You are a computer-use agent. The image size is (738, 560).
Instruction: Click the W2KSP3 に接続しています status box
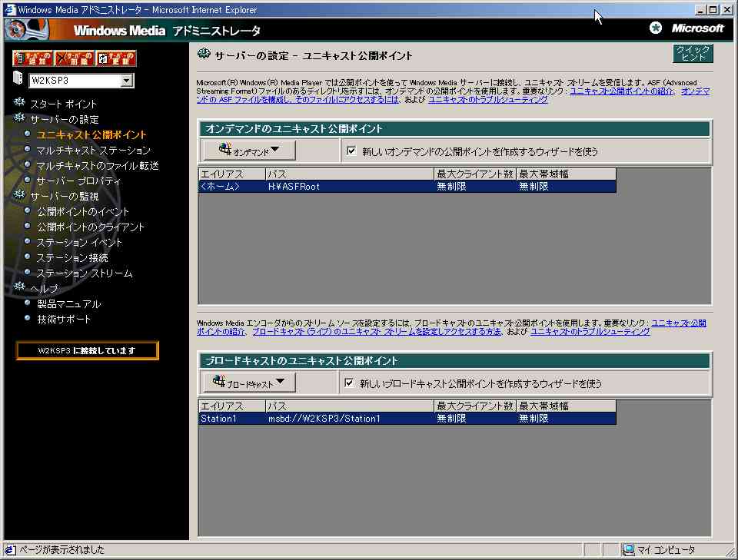click(87, 351)
